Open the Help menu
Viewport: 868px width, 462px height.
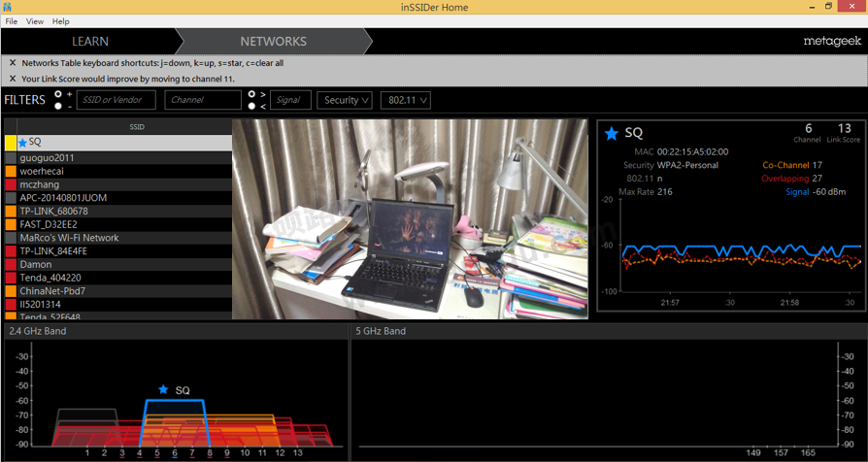click(60, 21)
